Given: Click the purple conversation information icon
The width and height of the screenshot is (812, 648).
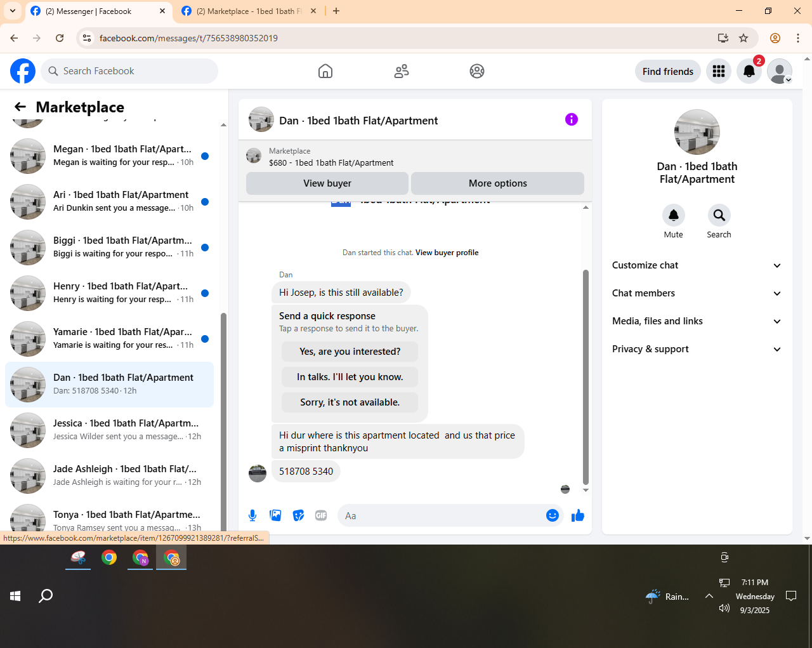Looking at the screenshot, I should [x=572, y=119].
